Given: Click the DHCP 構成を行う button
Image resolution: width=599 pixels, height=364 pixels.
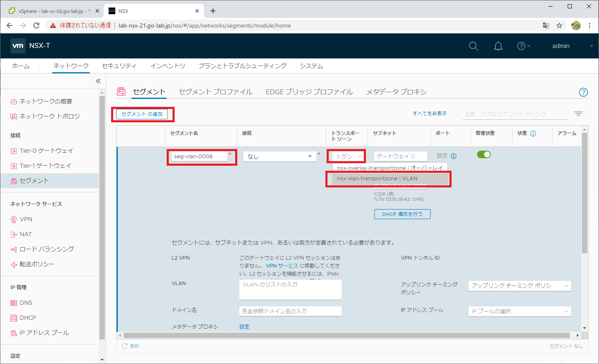Looking at the screenshot, I should [402, 214].
